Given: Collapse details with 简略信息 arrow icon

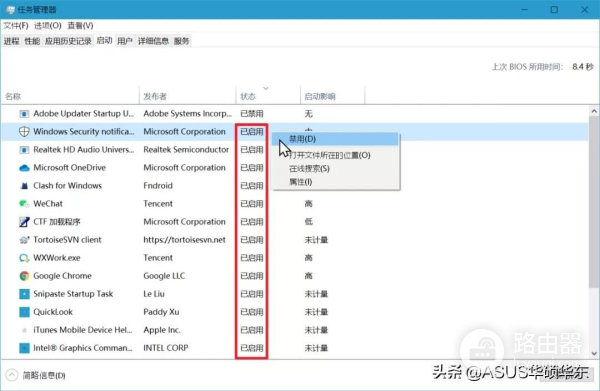Looking at the screenshot, I should (x=12, y=375).
